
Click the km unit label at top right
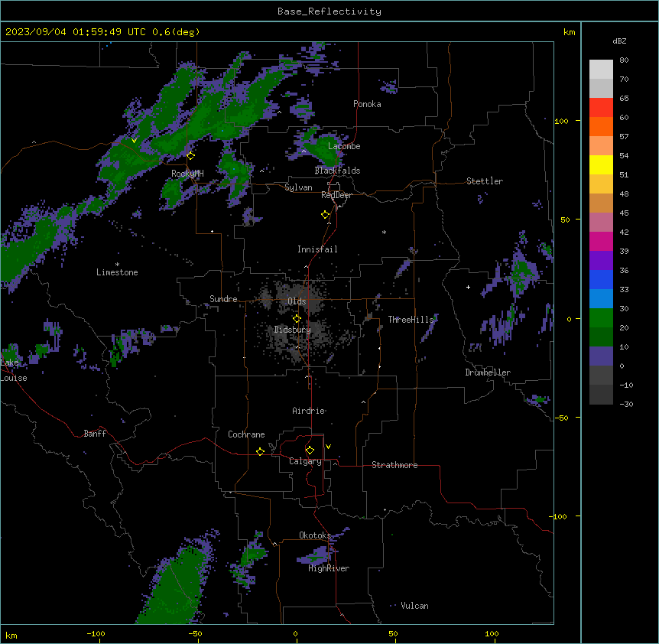569,32
